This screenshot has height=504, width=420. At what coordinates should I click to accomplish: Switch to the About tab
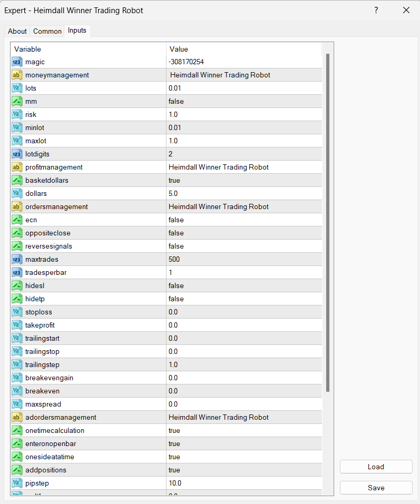(x=17, y=31)
